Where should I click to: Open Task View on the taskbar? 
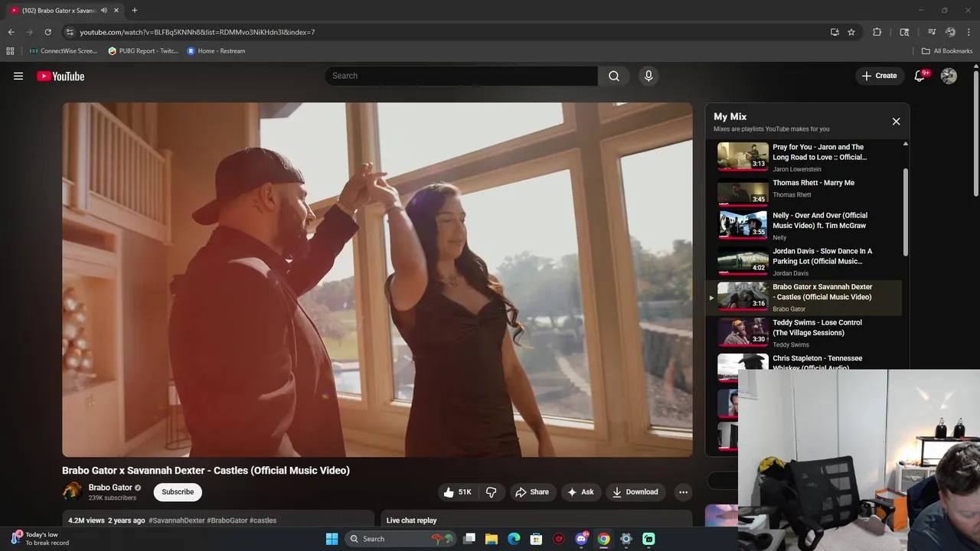point(469,539)
